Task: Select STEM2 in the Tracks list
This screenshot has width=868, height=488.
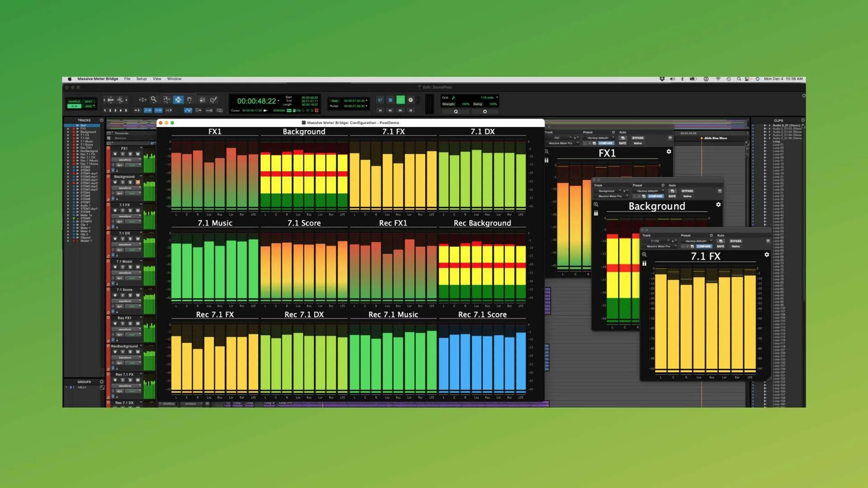Action: [x=85, y=167]
